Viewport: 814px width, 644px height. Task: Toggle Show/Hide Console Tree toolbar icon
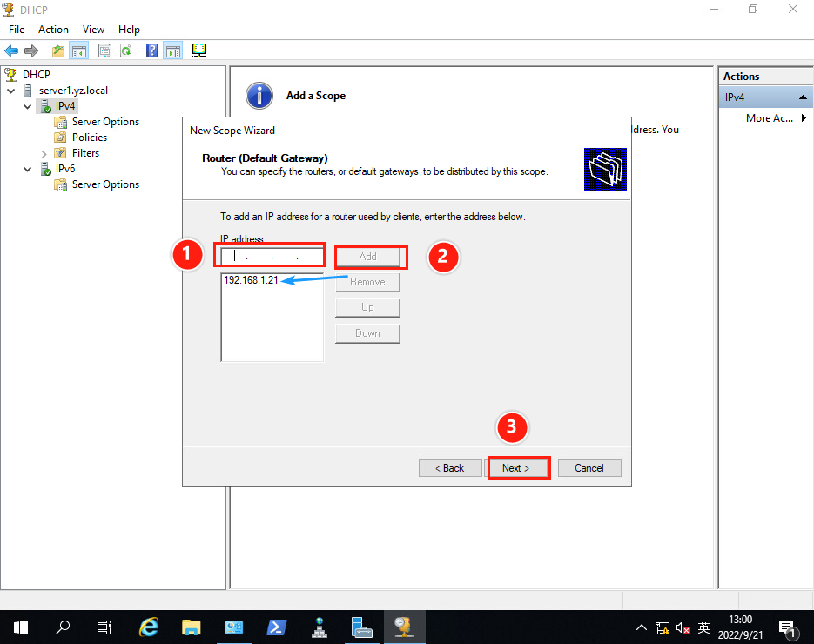point(79,50)
